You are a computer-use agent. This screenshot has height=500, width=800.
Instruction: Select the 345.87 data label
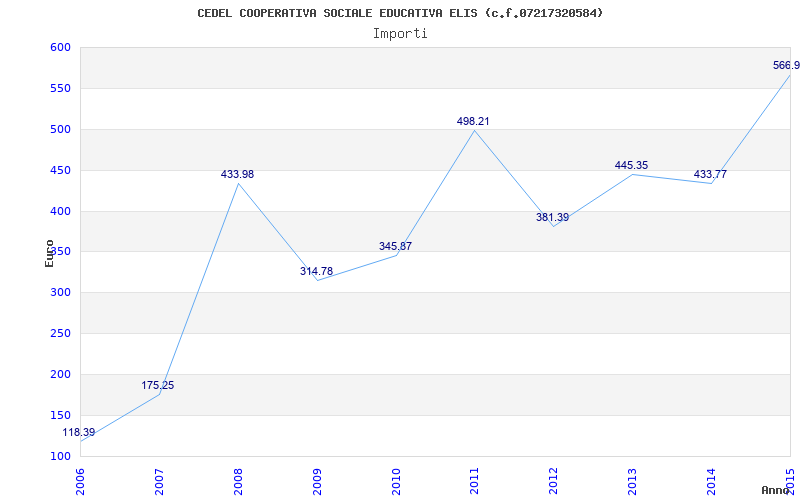395,246
